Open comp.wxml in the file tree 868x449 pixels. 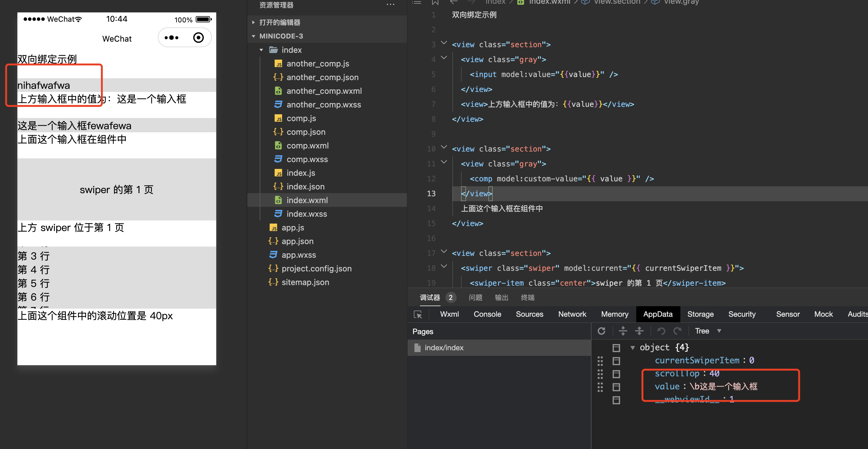coord(307,146)
